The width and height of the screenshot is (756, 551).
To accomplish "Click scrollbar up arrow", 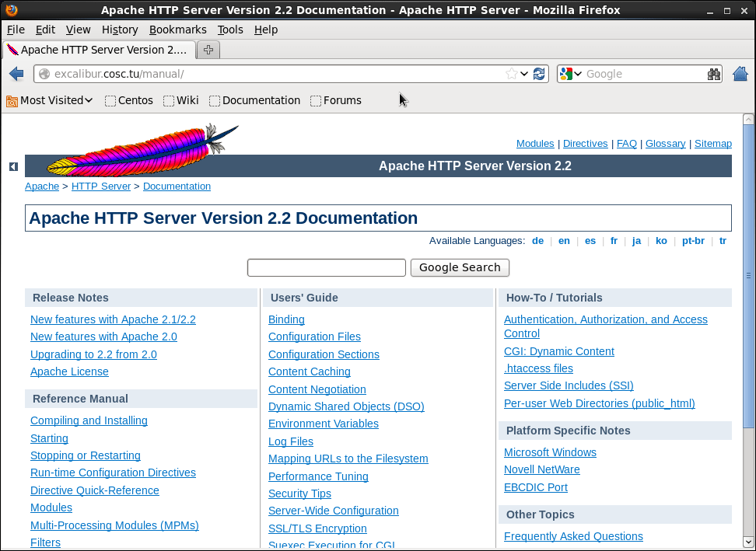I will [x=748, y=119].
